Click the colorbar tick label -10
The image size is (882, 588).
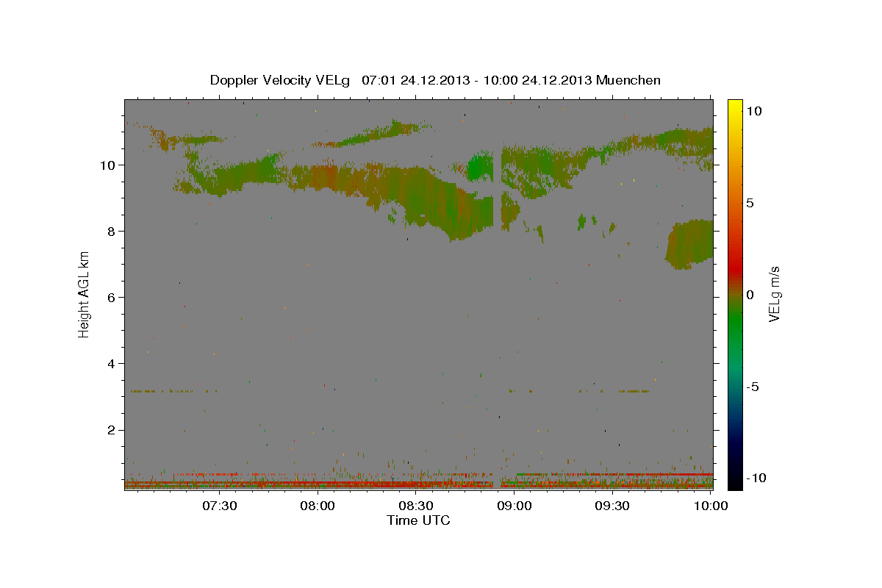click(x=757, y=478)
